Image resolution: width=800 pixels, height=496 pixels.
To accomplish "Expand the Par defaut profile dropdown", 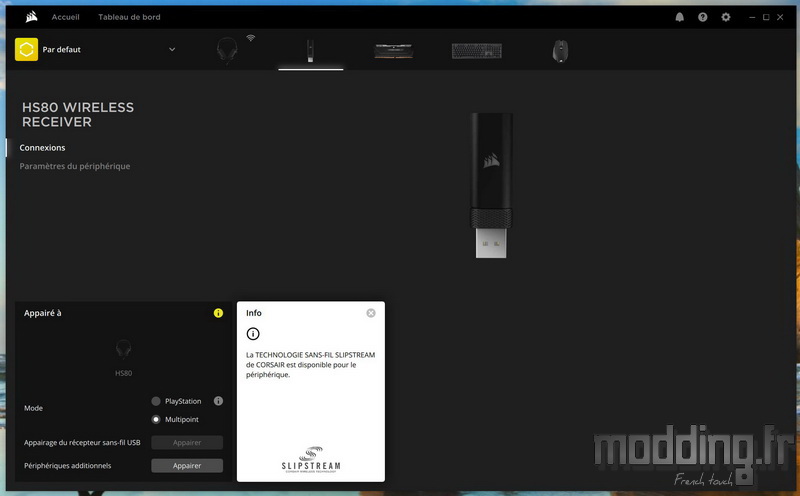I will [172, 49].
